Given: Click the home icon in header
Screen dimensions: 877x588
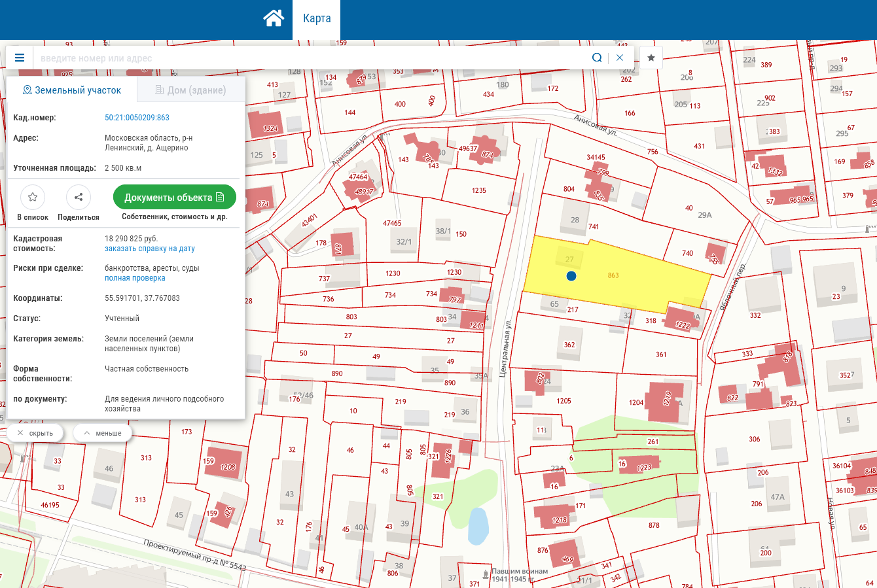Looking at the screenshot, I should 274,18.
